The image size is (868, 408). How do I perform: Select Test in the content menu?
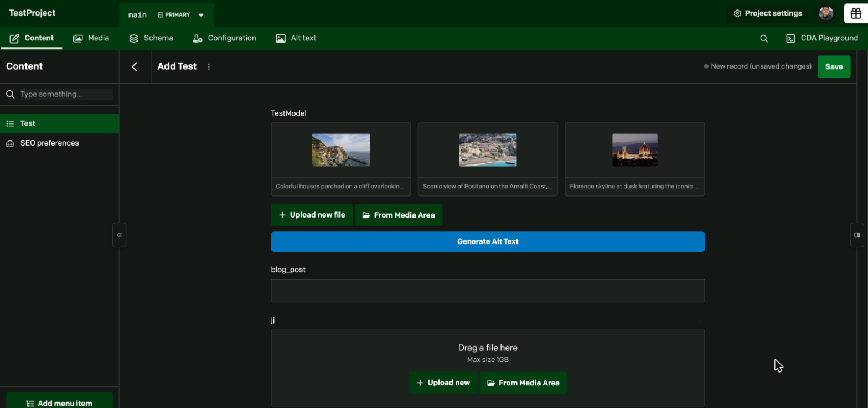(x=59, y=123)
